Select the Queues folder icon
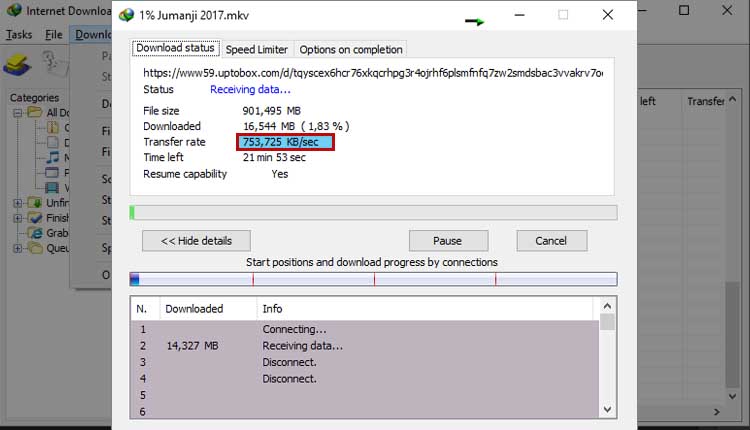This screenshot has width=750, height=430. [x=35, y=248]
